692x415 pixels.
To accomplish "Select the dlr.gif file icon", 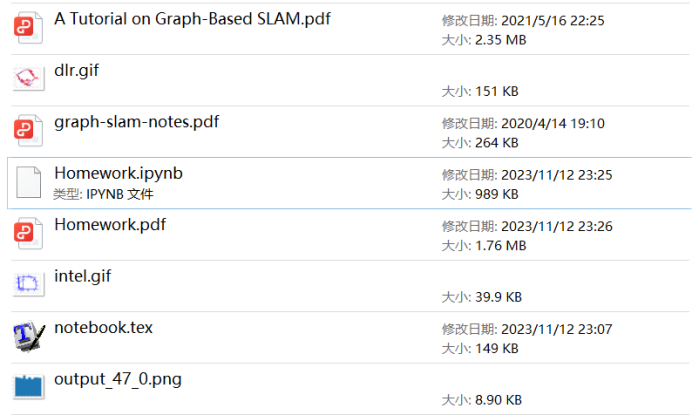I will point(27,79).
